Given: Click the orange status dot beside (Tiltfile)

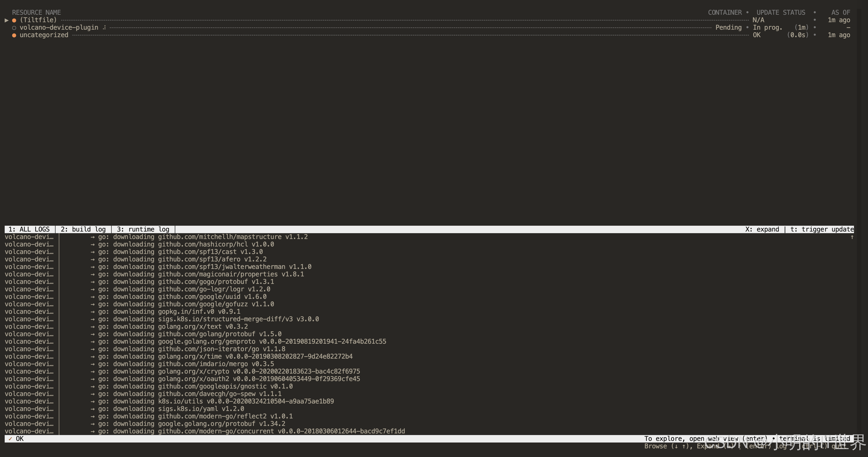Looking at the screenshot, I should pos(14,20).
